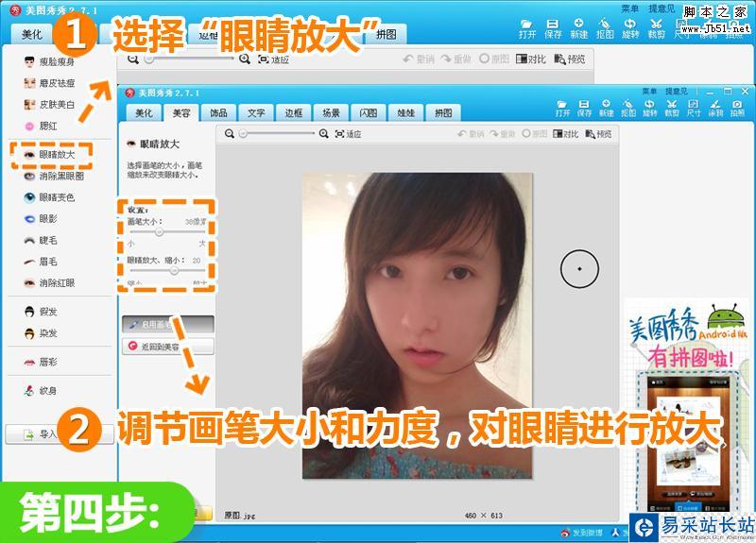This screenshot has width=756, height=543.
Task: Open the 睫毛 eyelash tool in back window
Action: pyautogui.click(x=41, y=240)
